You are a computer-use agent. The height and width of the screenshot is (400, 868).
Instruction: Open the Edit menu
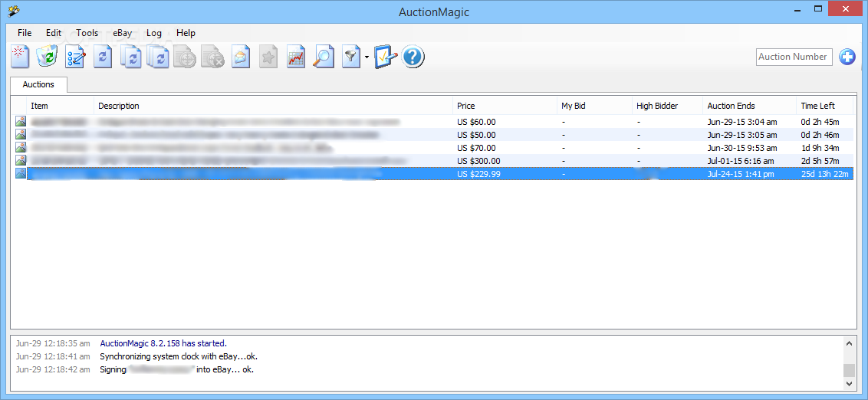(54, 33)
